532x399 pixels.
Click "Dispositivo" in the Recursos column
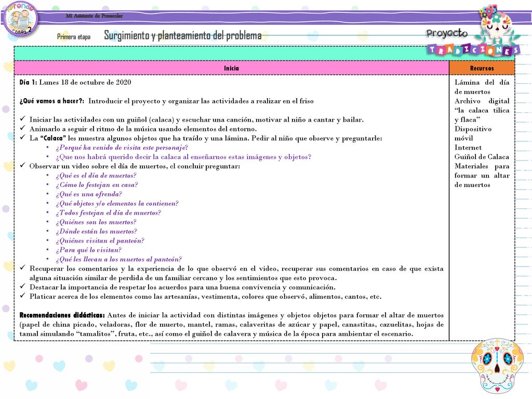click(473, 129)
